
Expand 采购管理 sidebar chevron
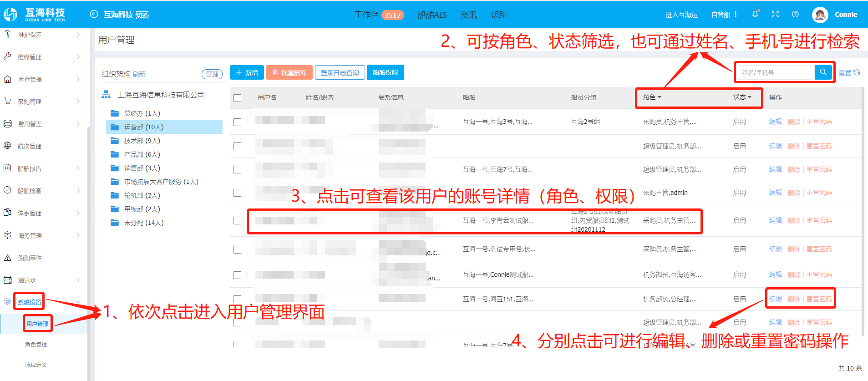pyautogui.click(x=78, y=101)
